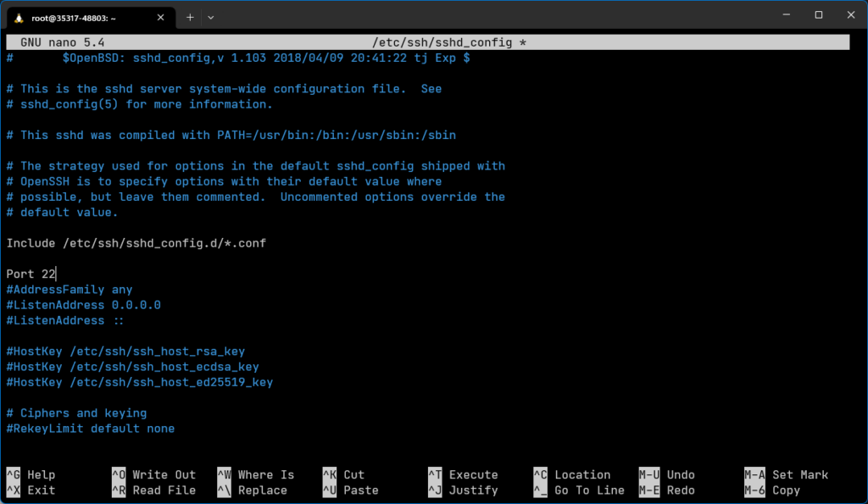Click the M-A Set Mark shortcut
Viewport: 868px width, 504px height.
pyautogui.click(x=787, y=475)
